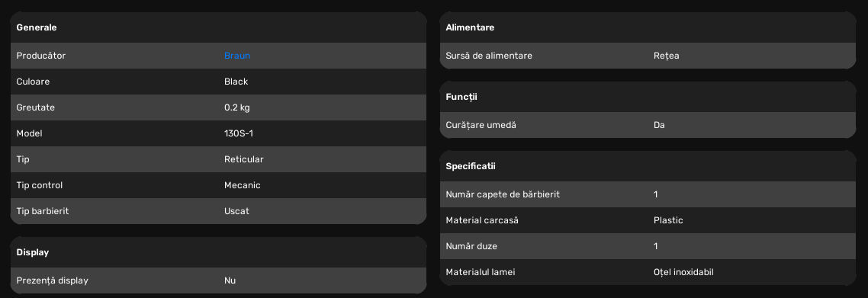Screen dimensions: 868x298
Task: Click the Producător row label
Action: point(41,56)
